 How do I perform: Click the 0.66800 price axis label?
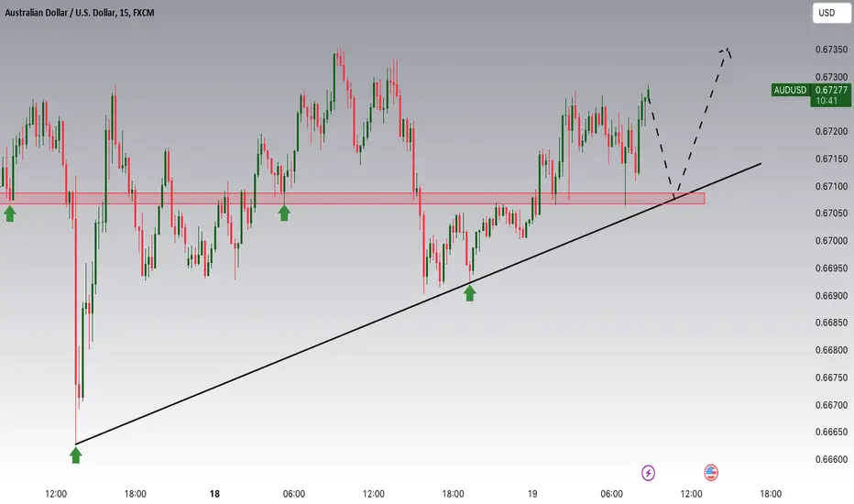pyautogui.click(x=831, y=350)
